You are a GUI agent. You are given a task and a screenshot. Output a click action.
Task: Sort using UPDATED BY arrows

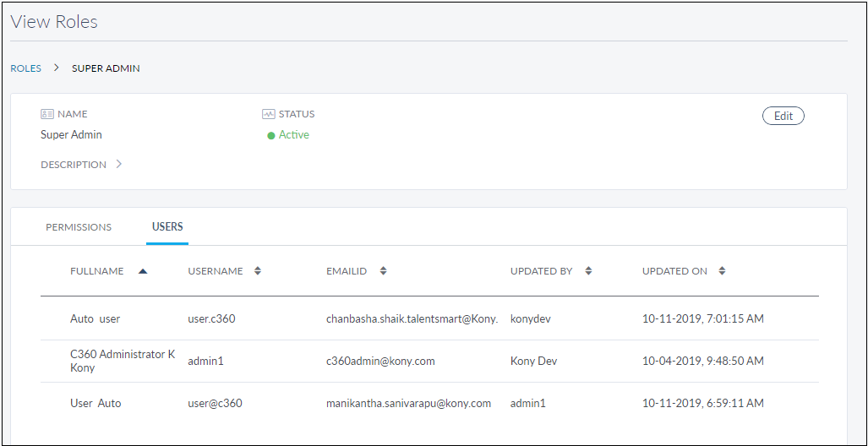pyautogui.click(x=588, y=271)
